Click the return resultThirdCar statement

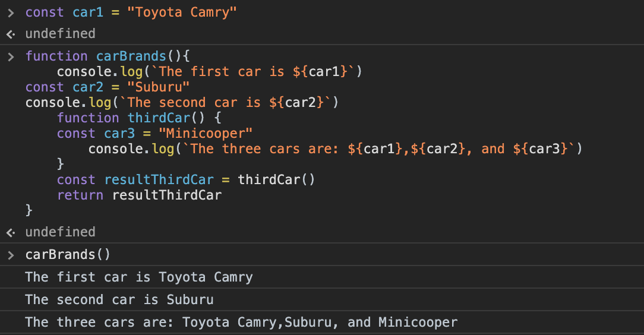139,195
